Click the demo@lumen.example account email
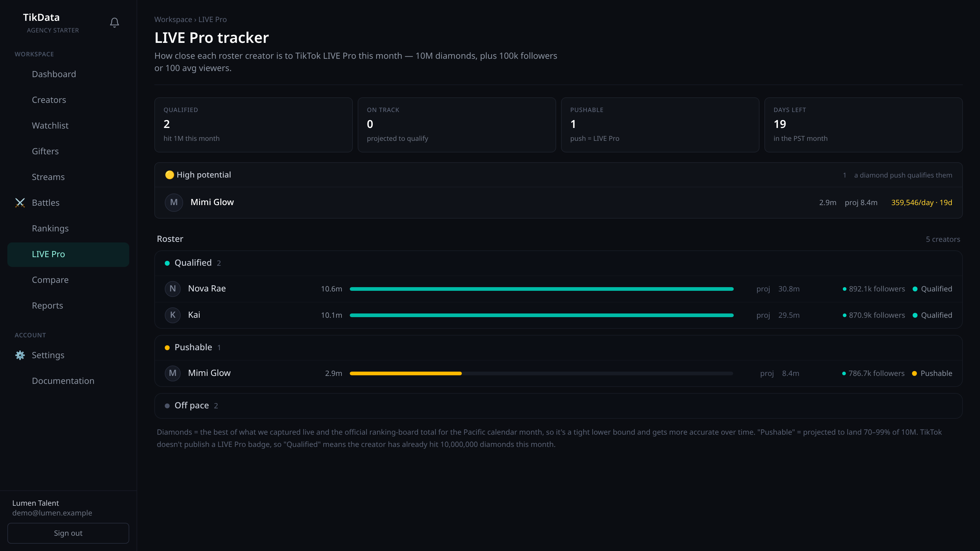Screen dimensions: 980x551 click(52, 513)
